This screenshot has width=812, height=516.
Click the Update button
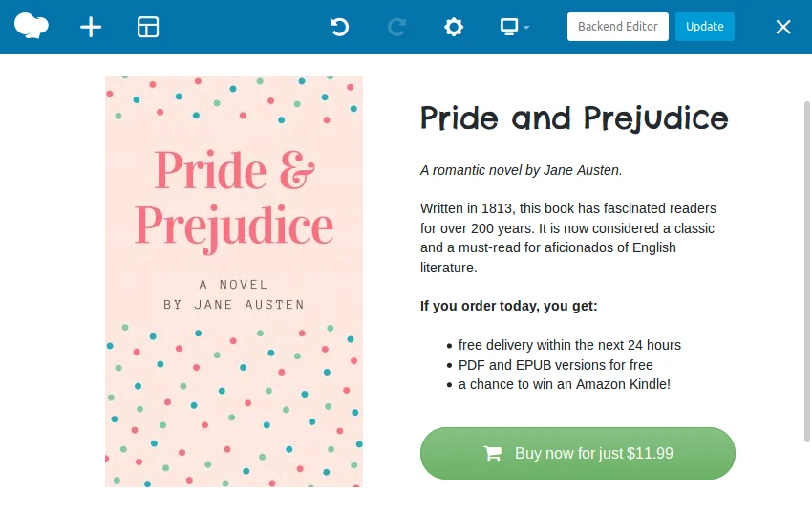pos(705,27)
